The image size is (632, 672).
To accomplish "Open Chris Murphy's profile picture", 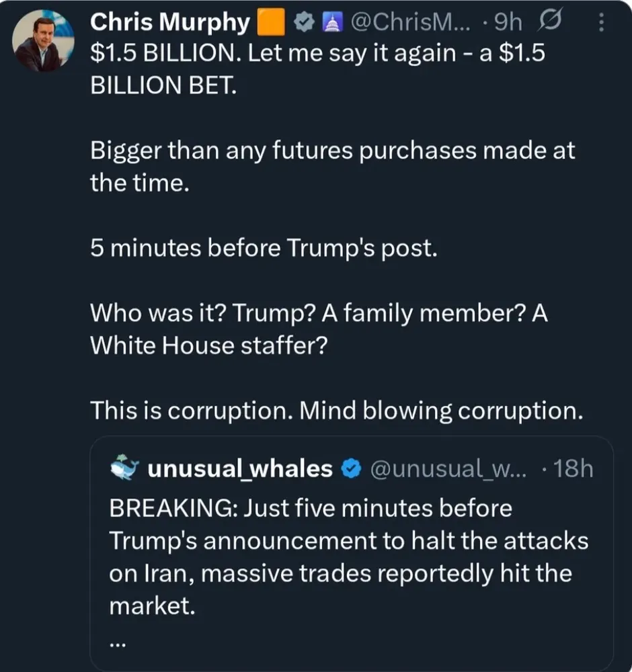I will click(44, 42).
